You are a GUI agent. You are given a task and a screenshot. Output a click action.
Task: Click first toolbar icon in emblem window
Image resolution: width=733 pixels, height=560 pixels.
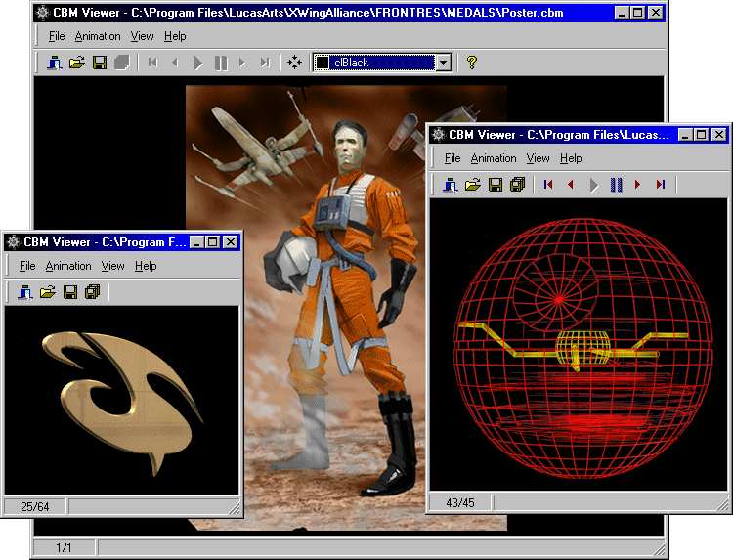25,292
